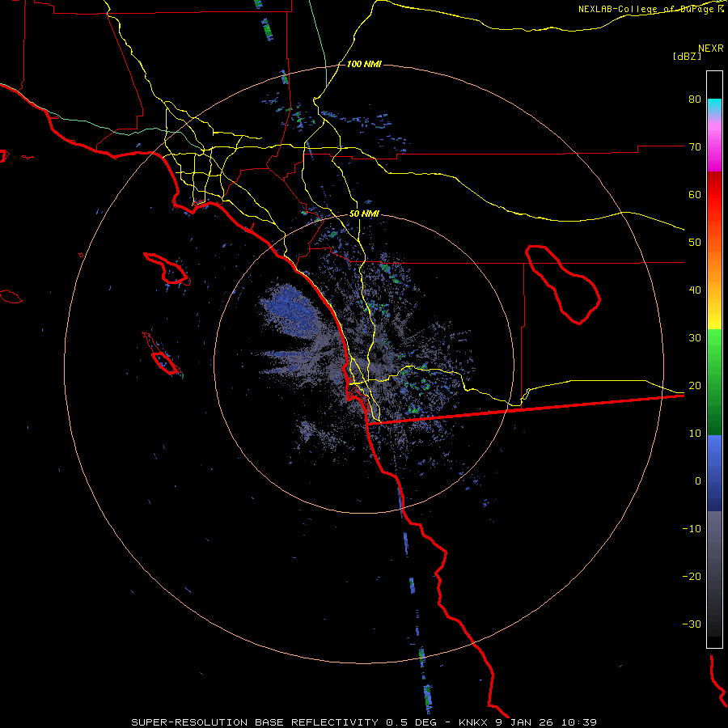The width and height of the screenshot is (728, 728).
Task: Click the NEXLAB-College of DuPage header text
Action: (651, 9)
